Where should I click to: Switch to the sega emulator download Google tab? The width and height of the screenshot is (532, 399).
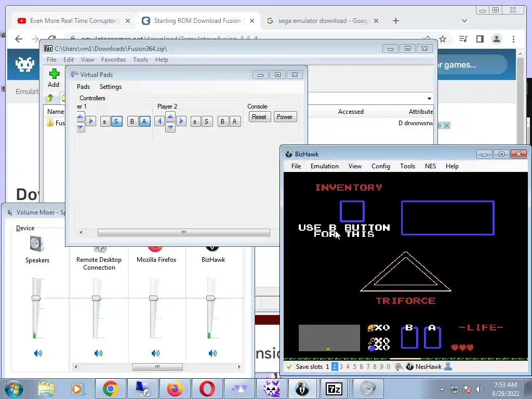[x=322, y=21]
